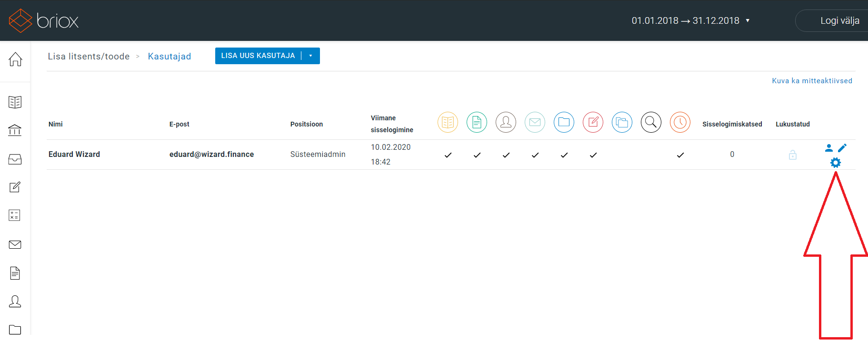
Task: Open the person icon in sidebar
Action: (x=15, y=301)
